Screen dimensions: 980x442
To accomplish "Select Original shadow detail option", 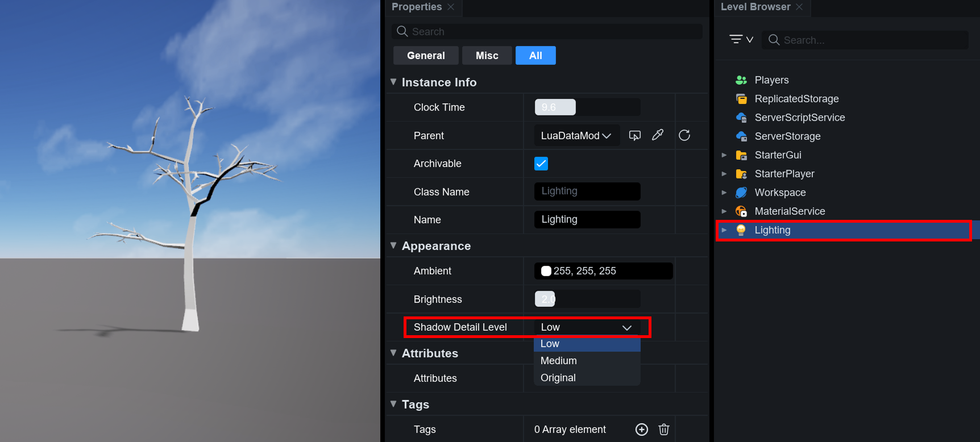I will tap(558, 378).
